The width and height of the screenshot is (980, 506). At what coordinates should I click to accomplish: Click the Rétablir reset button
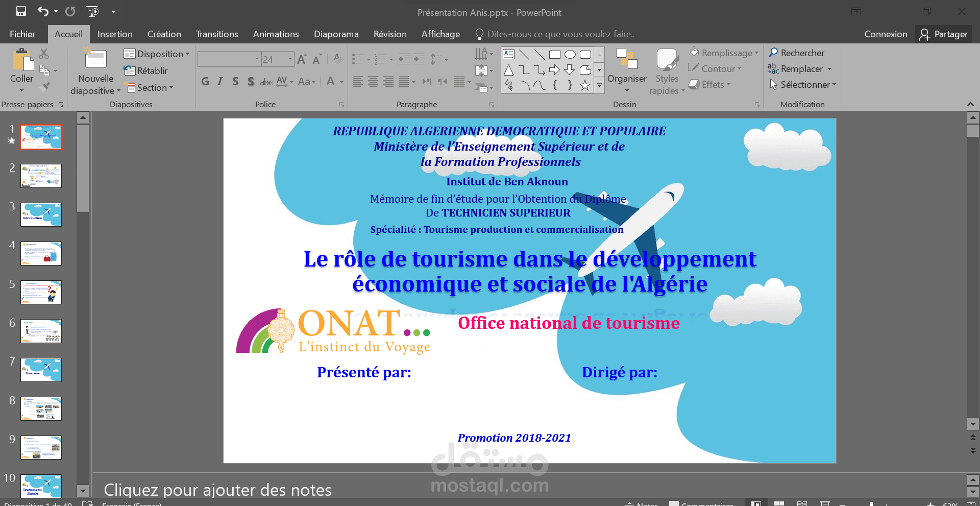pos(146,70)
